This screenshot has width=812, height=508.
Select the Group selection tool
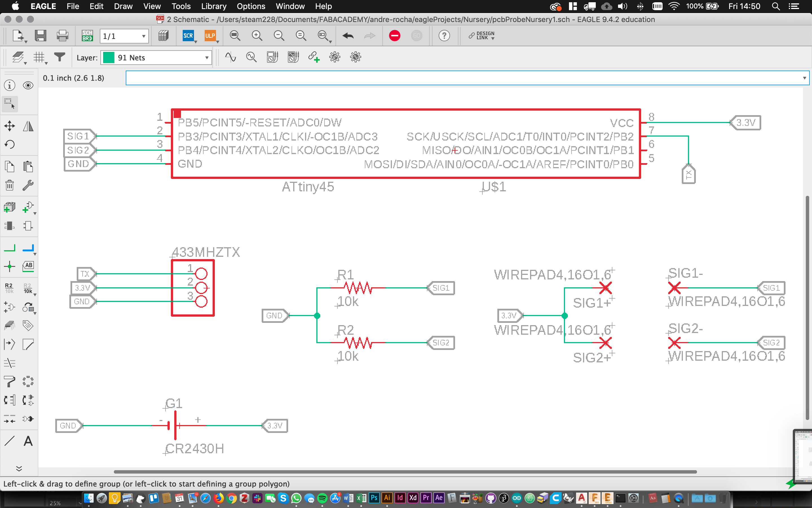[x=10, y=104]
